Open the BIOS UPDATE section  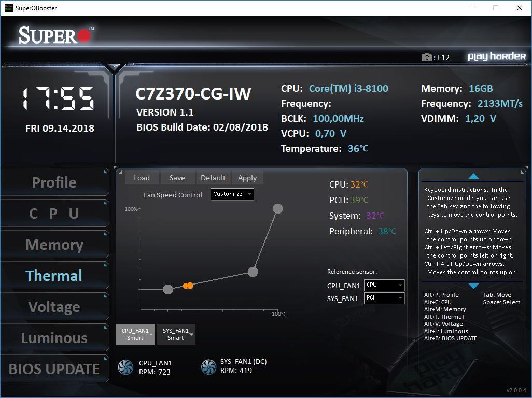(54, 369)
